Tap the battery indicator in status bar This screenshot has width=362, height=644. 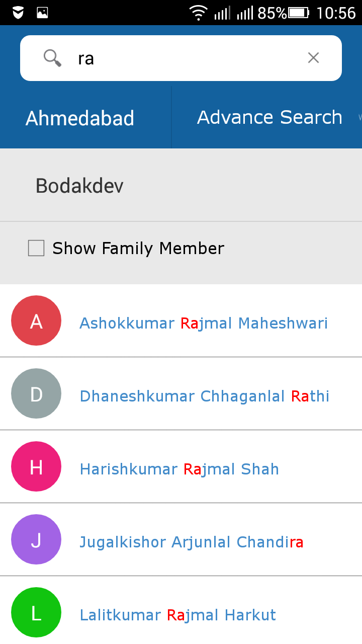pos(299,13)
